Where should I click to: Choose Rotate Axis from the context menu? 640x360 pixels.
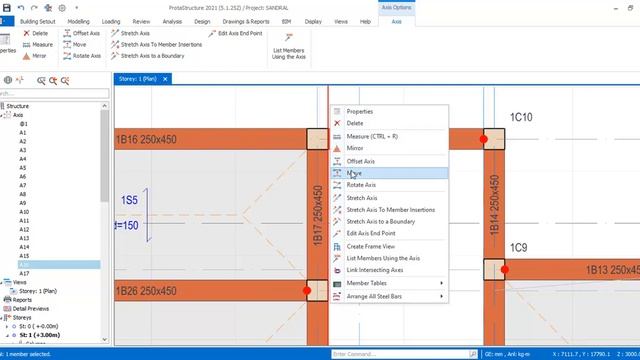pos(389,185)
